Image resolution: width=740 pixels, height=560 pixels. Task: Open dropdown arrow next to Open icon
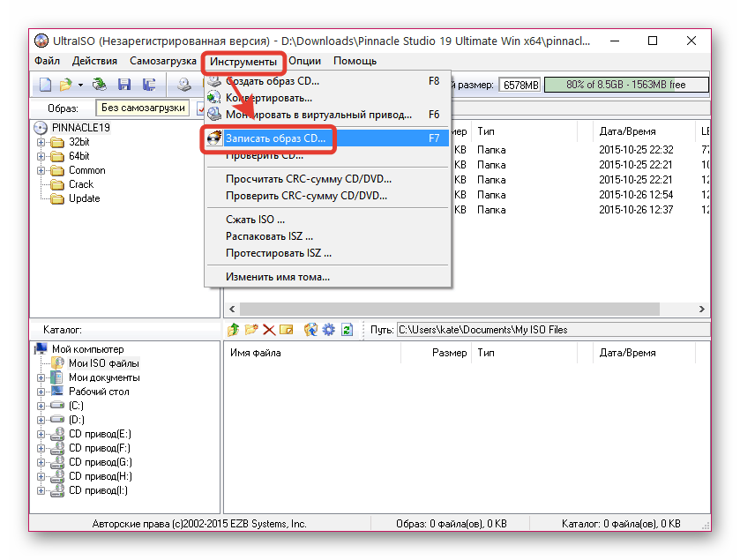80,86
